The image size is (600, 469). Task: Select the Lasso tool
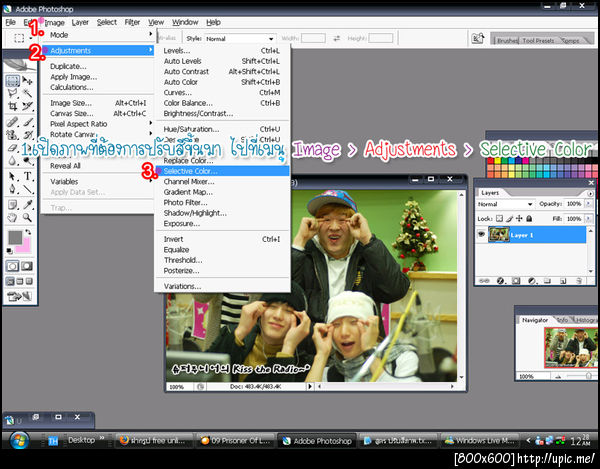[x=12, y=93]
